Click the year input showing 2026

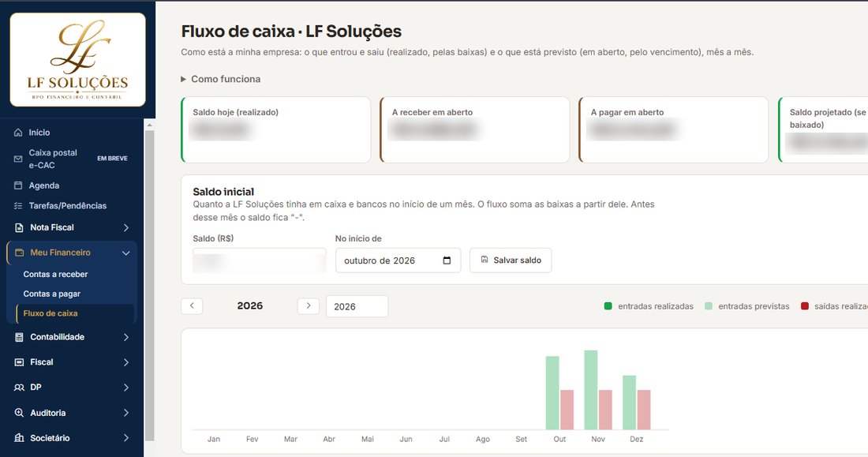tap(357, 306)
